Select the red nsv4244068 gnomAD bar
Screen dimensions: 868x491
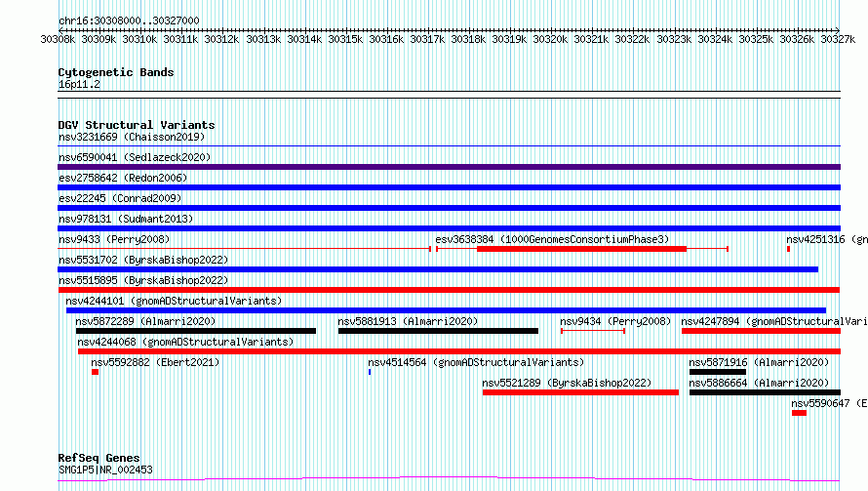459,351
